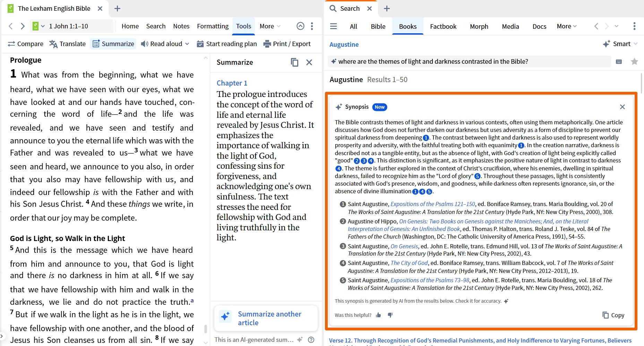The image size is (644, 346).
Task: Go forward in Bible navigation history
Action: click(23, 26)
